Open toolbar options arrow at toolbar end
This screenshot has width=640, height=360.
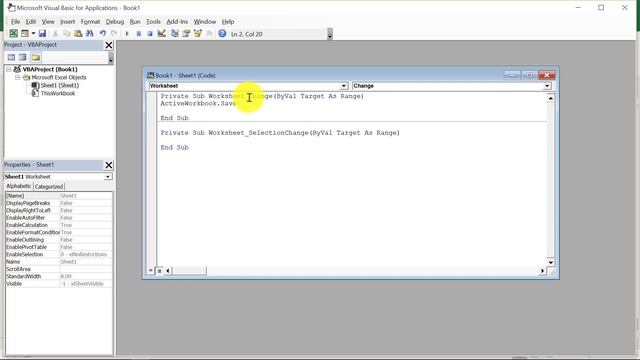(x=330, y=34)
